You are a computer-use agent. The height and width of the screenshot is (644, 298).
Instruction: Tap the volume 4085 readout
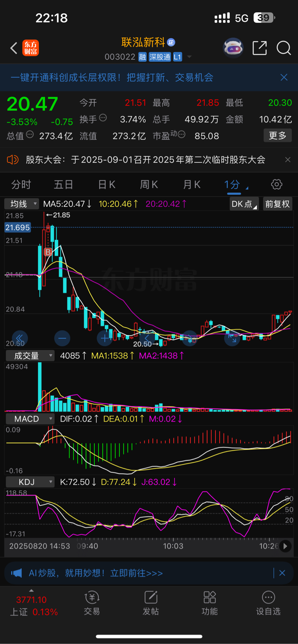pyautogui.click(x=73, y=356)
